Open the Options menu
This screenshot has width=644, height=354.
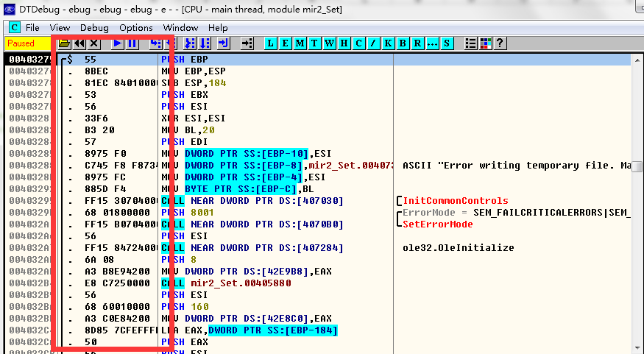tap(136, 27)
